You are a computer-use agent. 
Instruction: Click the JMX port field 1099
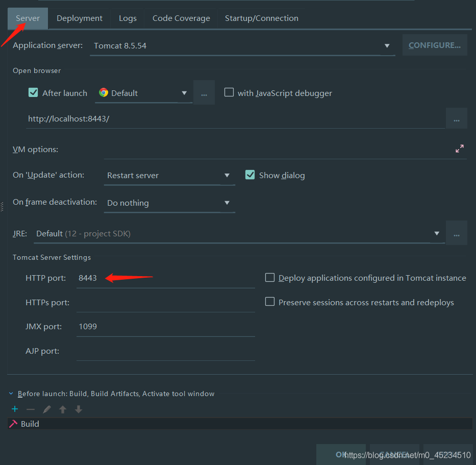(x=165, y=327)
